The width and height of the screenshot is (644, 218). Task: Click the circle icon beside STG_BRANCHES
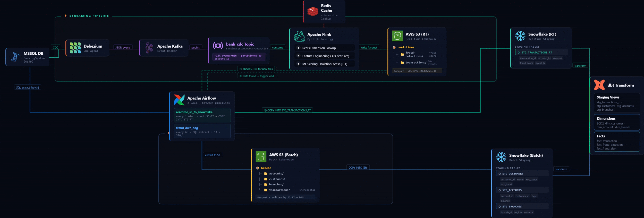pos(499,207)
